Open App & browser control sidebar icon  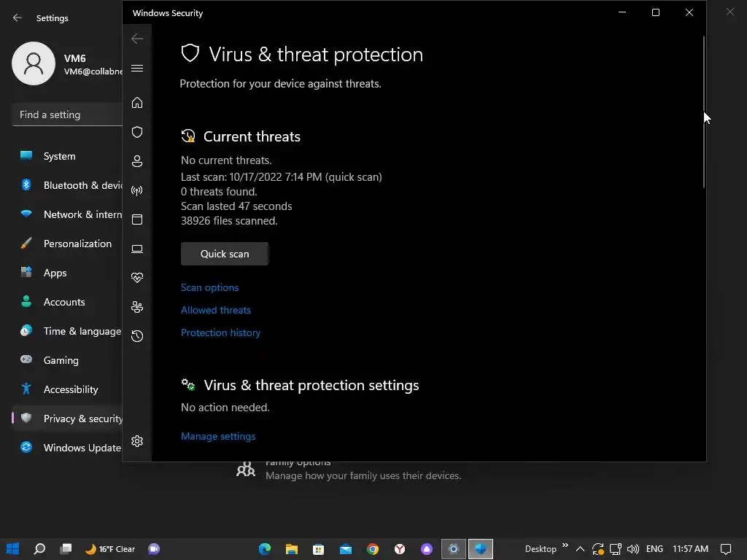pos(136,219)
